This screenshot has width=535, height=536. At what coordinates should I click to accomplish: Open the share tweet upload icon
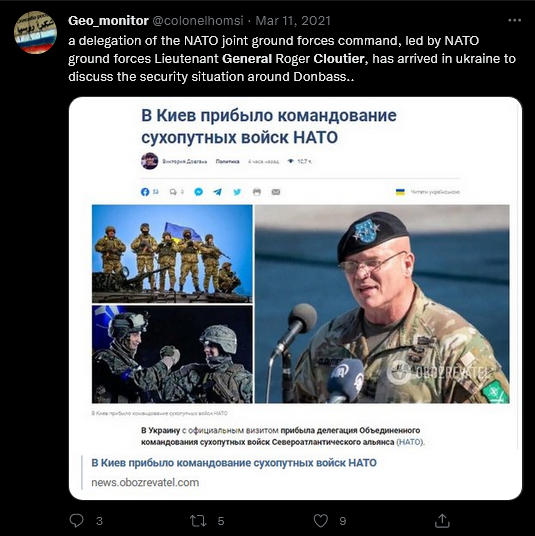pos(442,520)
